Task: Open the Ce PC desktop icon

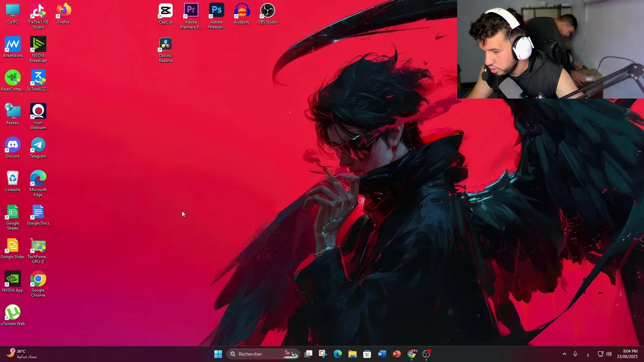Action: click(13, 14)
